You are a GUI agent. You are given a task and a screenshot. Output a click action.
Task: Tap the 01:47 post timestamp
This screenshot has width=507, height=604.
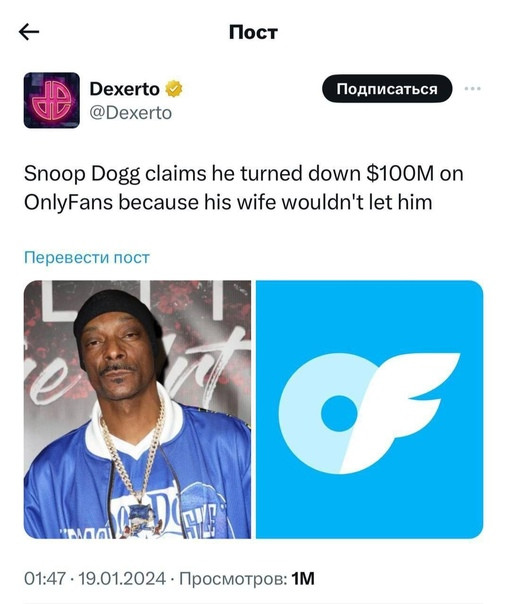coord(44,579)
